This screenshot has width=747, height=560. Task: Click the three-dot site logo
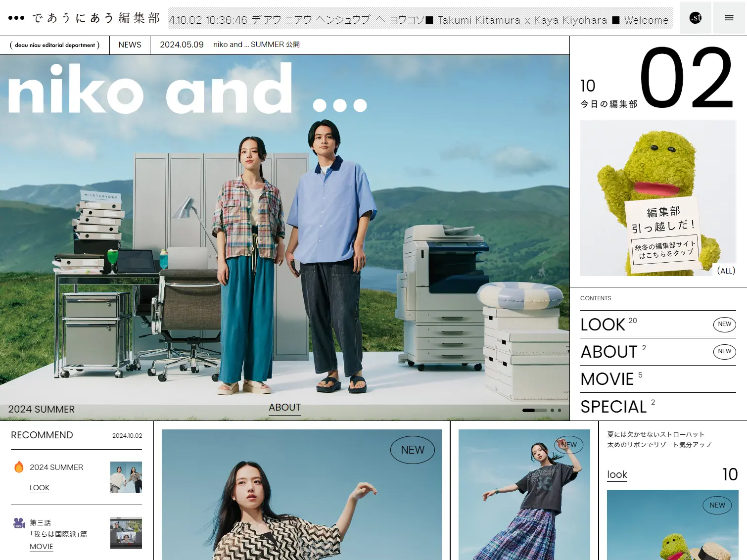click(x=16, y=18)
